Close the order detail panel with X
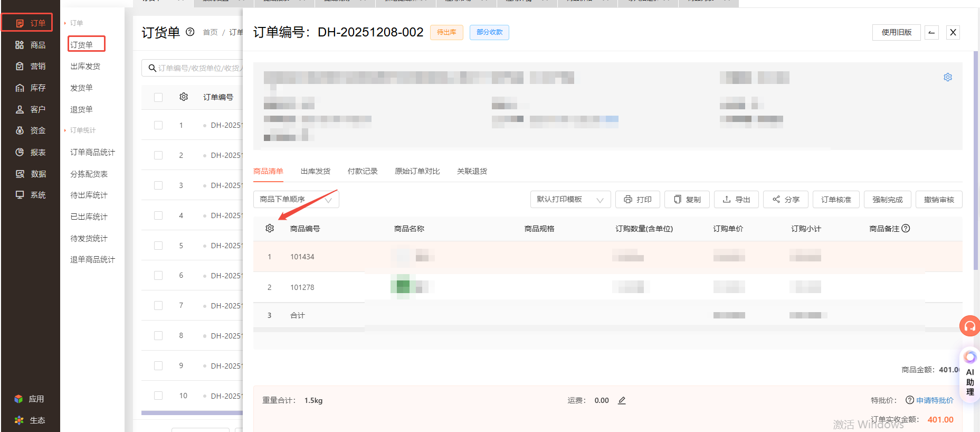 click(953, 32)
